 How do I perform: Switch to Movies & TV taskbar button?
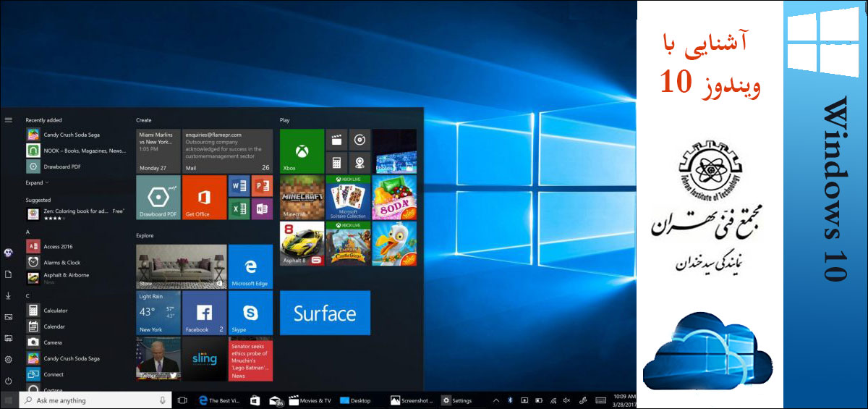pyautogui.click(x=310, y=400)
